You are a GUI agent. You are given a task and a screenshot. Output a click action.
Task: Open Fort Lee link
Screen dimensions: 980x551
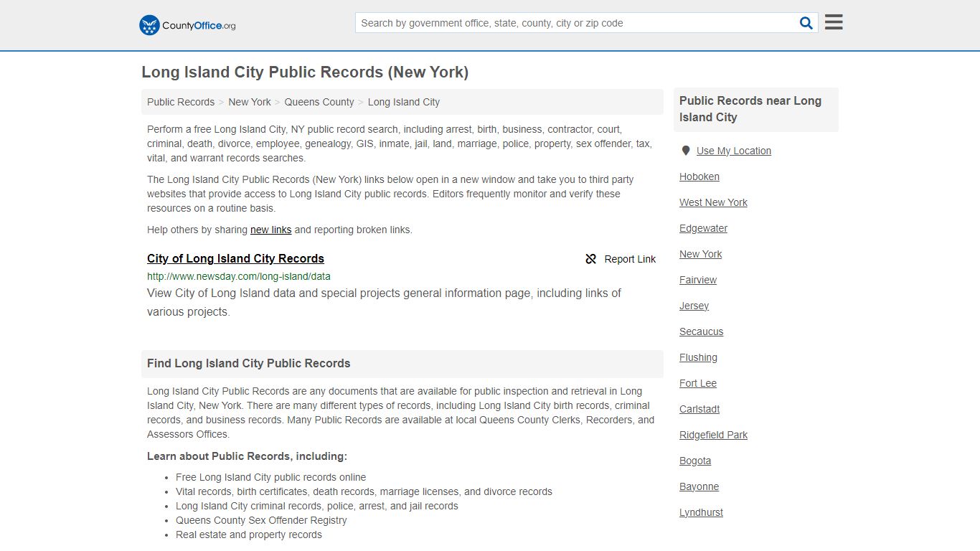tap(698, 383)
